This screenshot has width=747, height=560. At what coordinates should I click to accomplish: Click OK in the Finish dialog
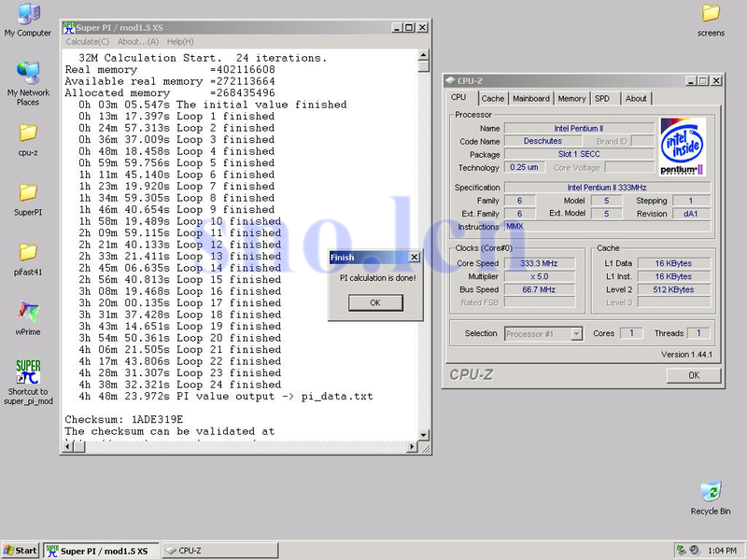coord(375,302)
